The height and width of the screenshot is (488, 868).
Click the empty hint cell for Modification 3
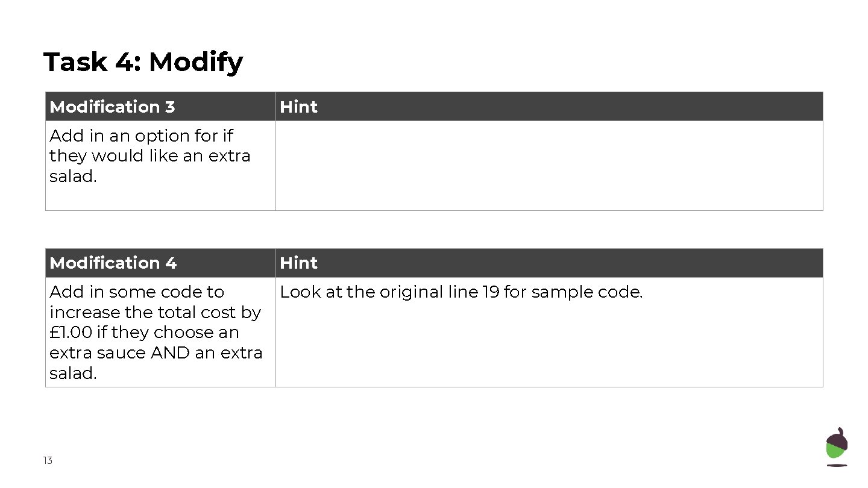[549, 166]
